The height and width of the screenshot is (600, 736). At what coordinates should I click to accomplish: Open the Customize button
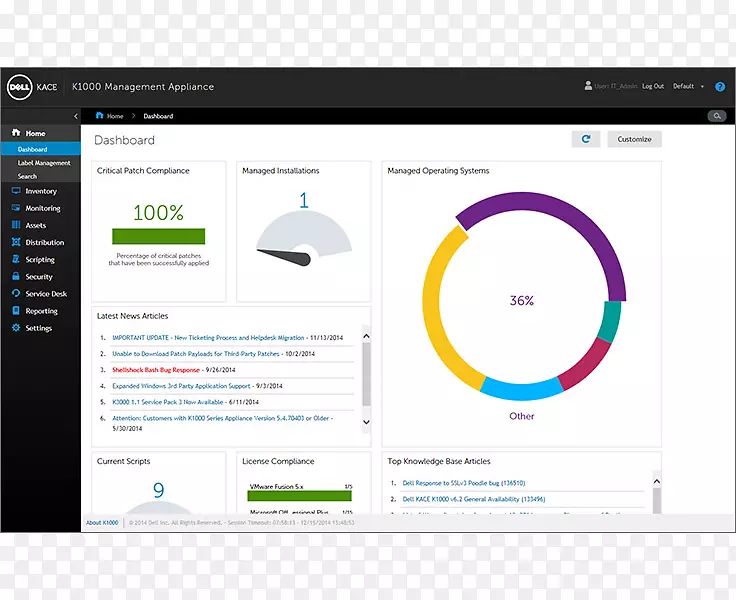point(634,139)
